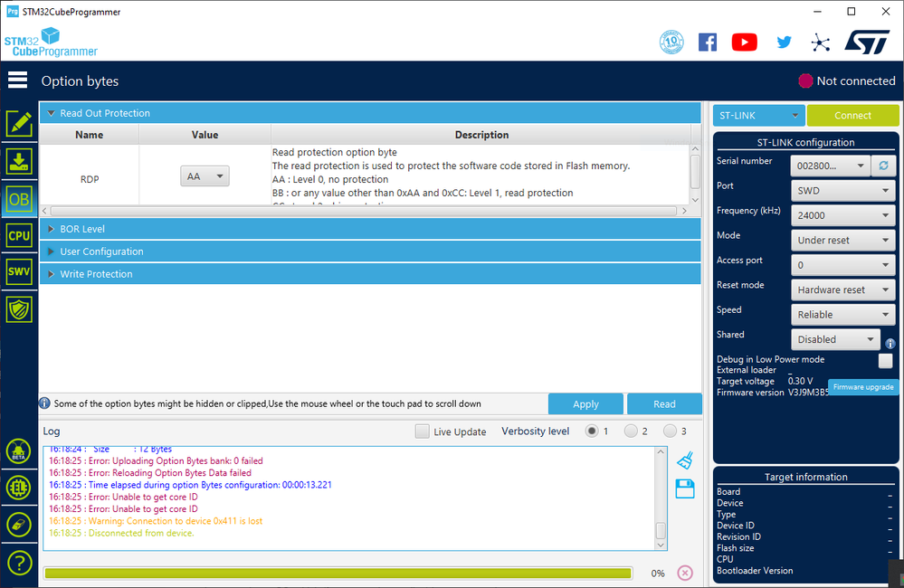Viewport: 904px width, 588px height.
Task: Click the Not connected status indicator
Action: [x=846, y=81]
